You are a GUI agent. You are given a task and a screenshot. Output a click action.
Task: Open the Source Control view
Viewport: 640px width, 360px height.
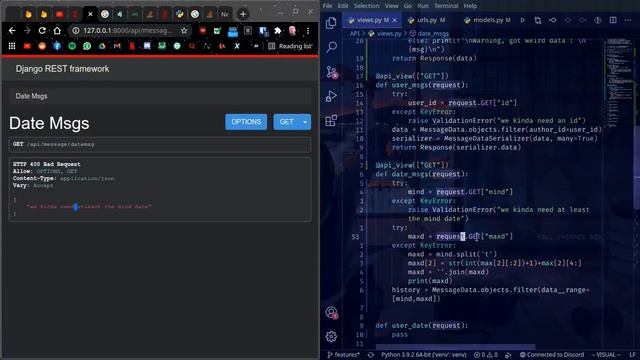tap(331, 72)
